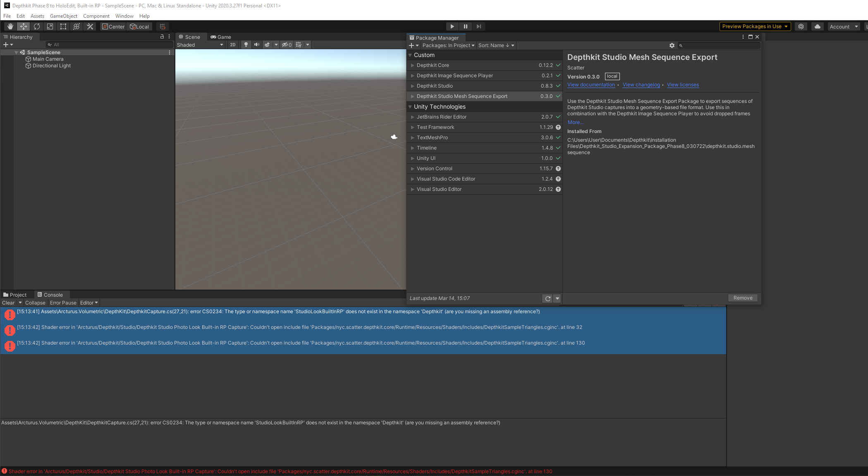Toggle 2D scene view mode

[232, 45]
